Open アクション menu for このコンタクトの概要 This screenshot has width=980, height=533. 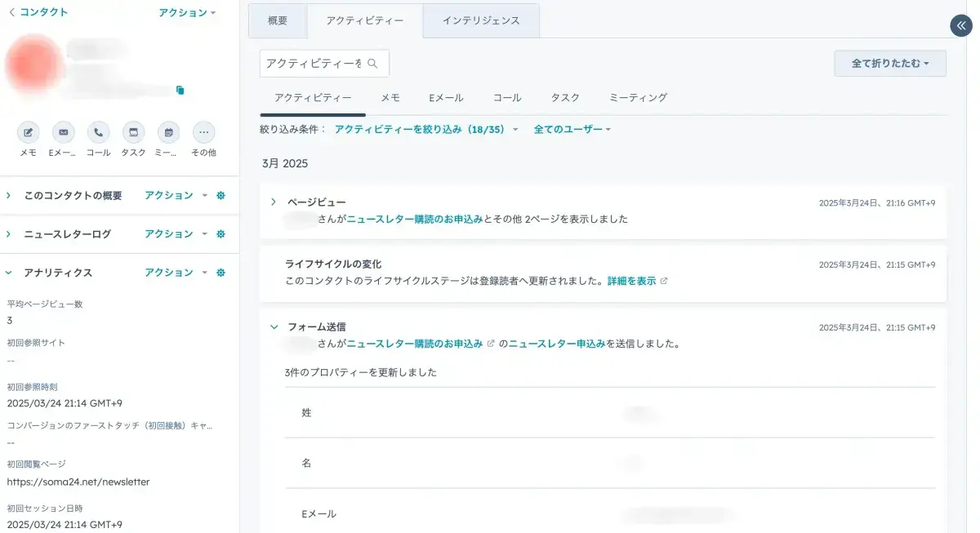point(176,196)
